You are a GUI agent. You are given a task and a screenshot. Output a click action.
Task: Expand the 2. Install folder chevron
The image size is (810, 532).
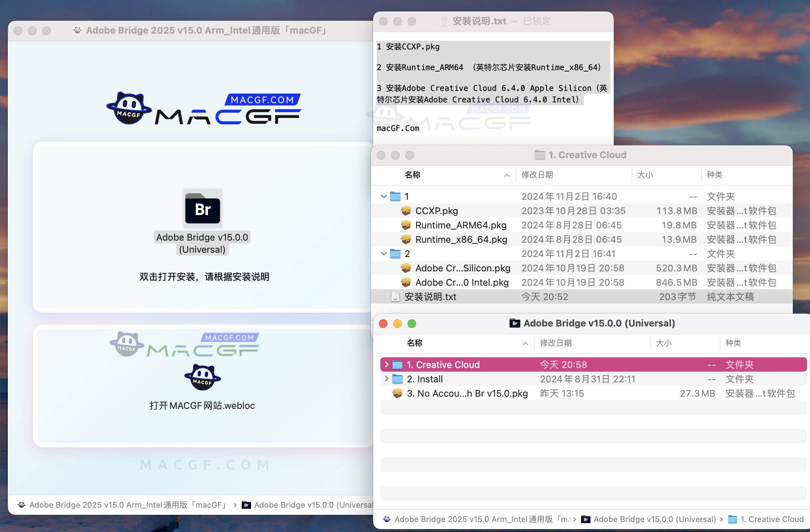tap(386, 379)
